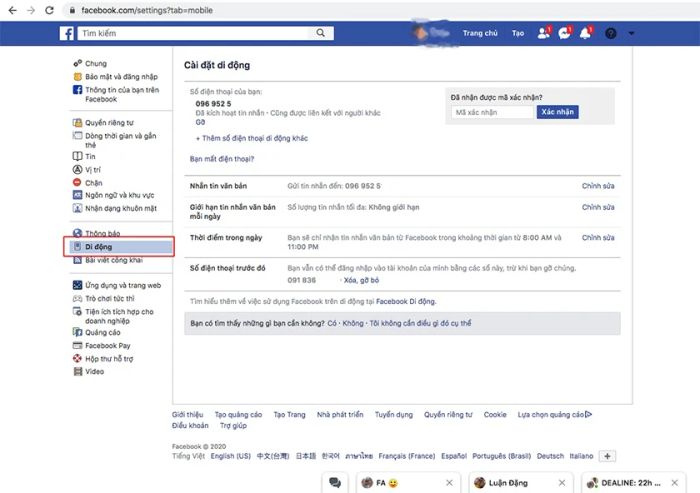Go back in browser history
The image size is (700, 493).
[12, 10]
